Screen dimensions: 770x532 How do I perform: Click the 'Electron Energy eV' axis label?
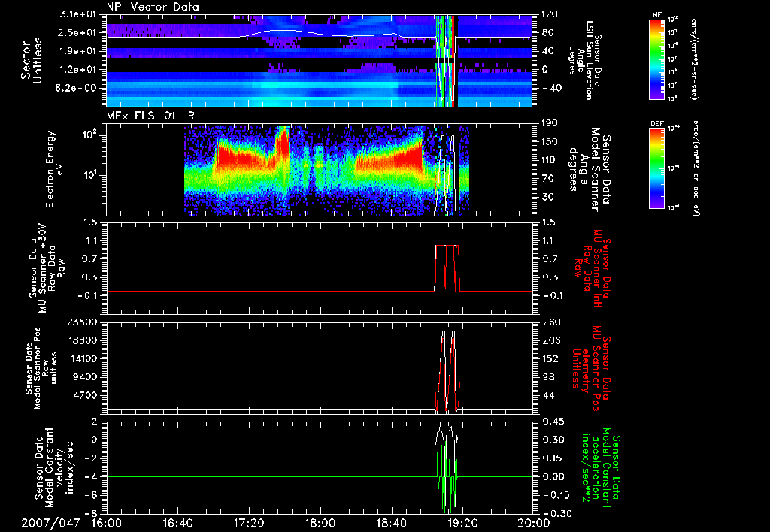pos(54,169)
